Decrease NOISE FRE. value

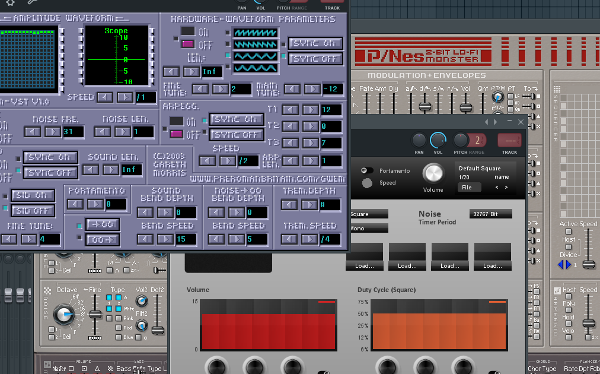(x=32, y=132)
